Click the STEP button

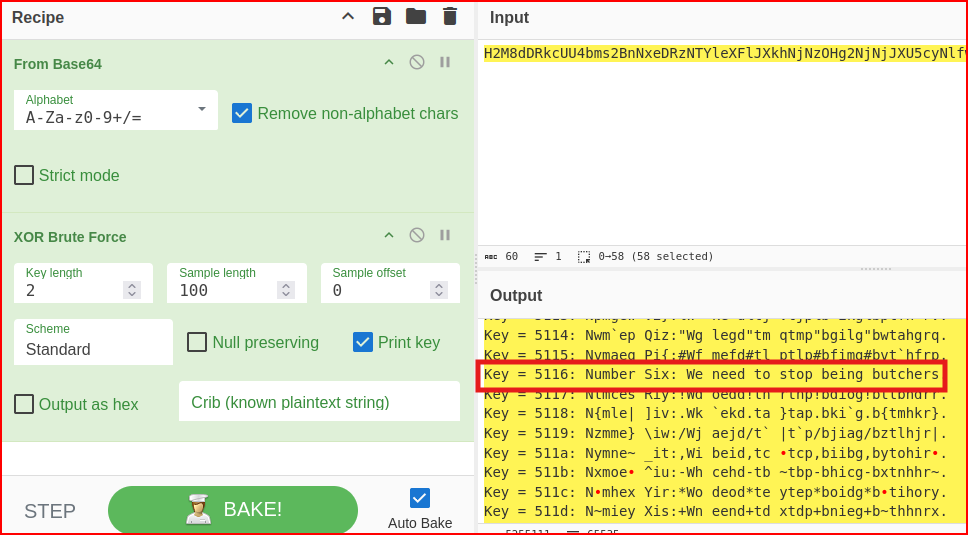(50, 511)
